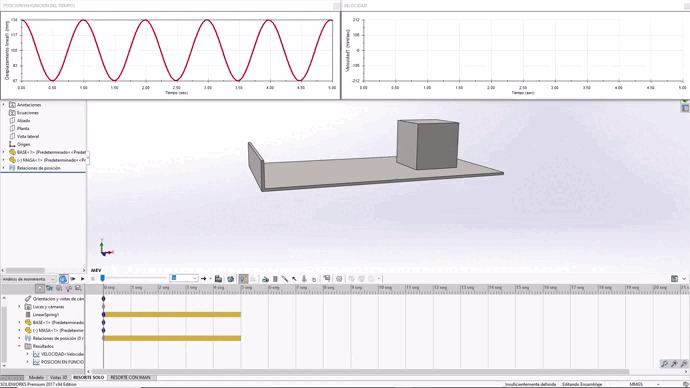Select LinearSpring1 in MotionManager tree
Image resolution: width=690 pixels, height=388 pixels.
click(x=46, y=315)
